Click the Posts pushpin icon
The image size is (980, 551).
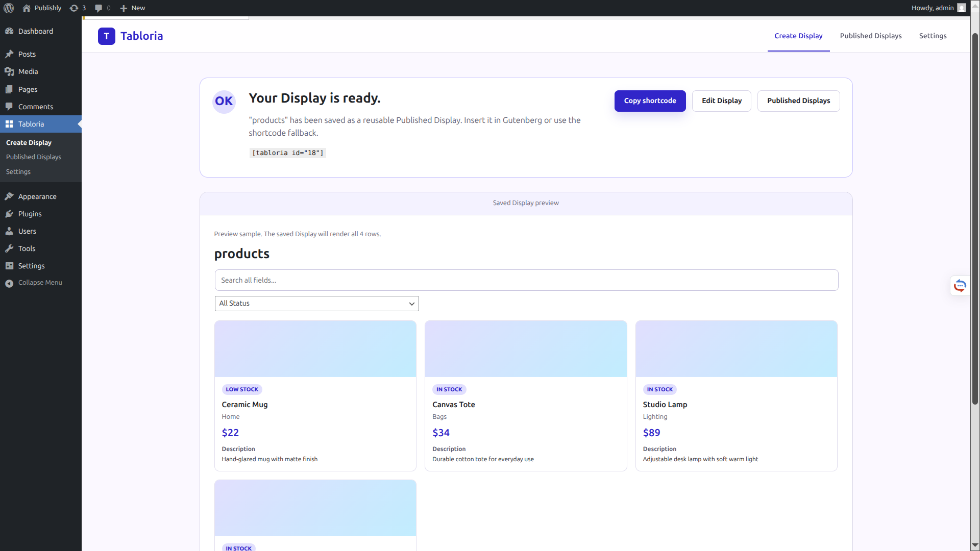9,54
